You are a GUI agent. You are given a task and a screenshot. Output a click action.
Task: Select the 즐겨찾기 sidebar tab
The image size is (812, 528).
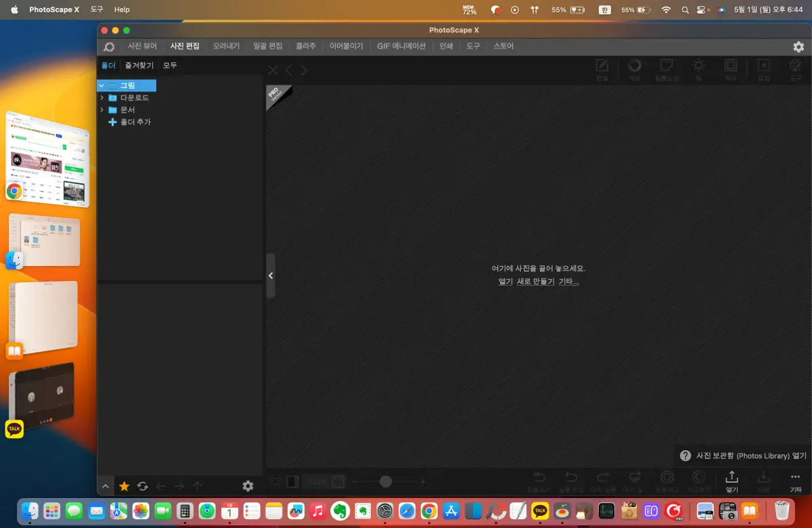pyautogui.click(x=139, y=66)
